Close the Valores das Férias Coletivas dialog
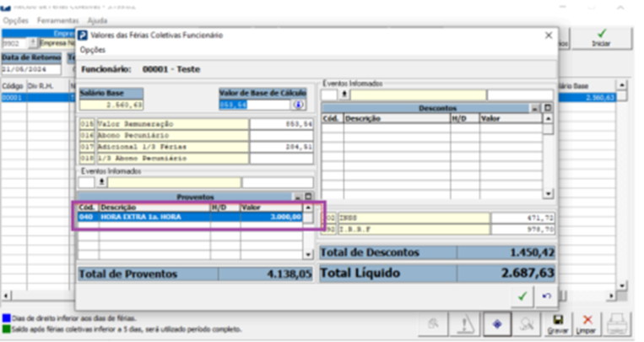The width and height of the screenshot is (644, 342). pyautogui.click(x=549, y=35)
